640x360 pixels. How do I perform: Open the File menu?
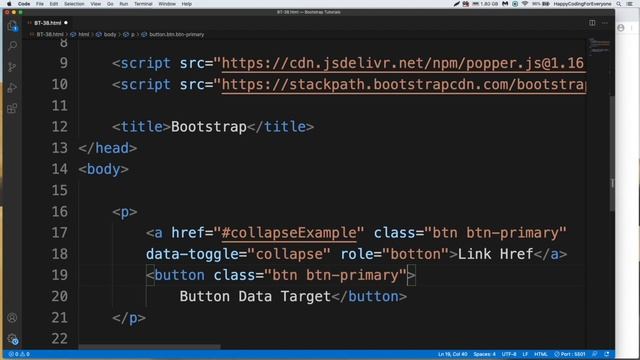click(40, 4)
